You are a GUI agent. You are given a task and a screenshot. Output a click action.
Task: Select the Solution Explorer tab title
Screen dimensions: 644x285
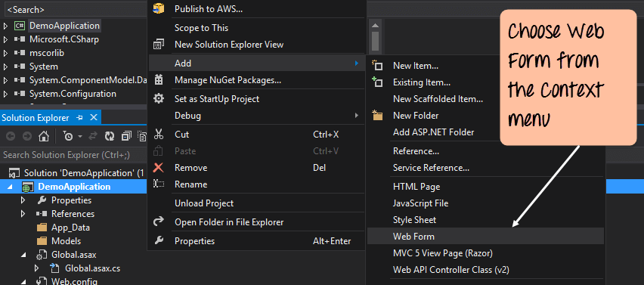pyautogui.click(x=36, y=118)
